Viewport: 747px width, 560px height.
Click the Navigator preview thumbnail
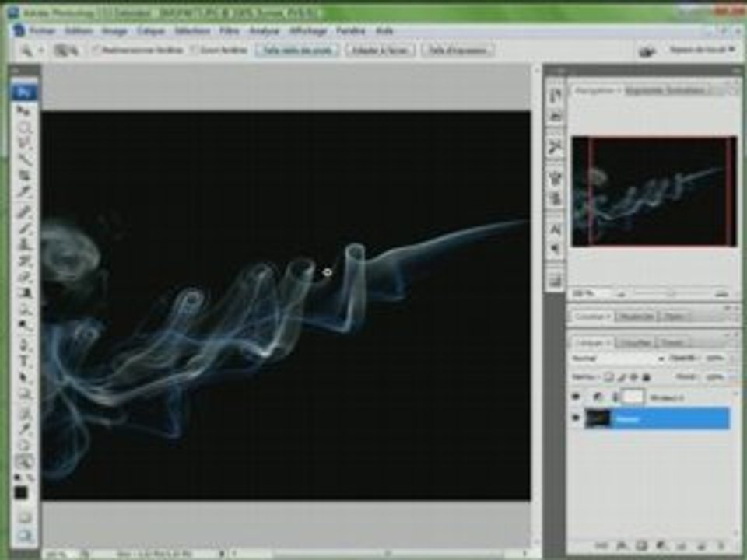pos(654,191)
